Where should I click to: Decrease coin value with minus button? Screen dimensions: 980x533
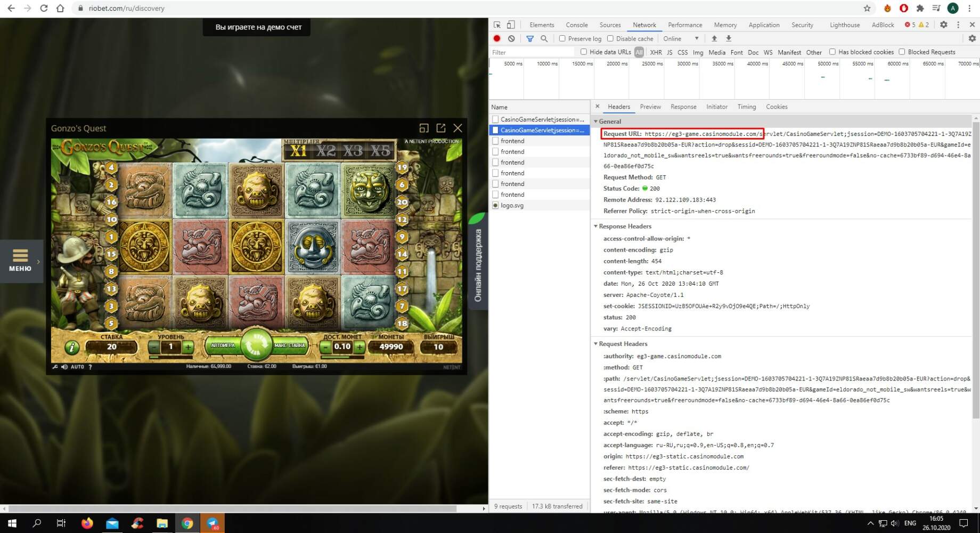click(x=325, y=347)
